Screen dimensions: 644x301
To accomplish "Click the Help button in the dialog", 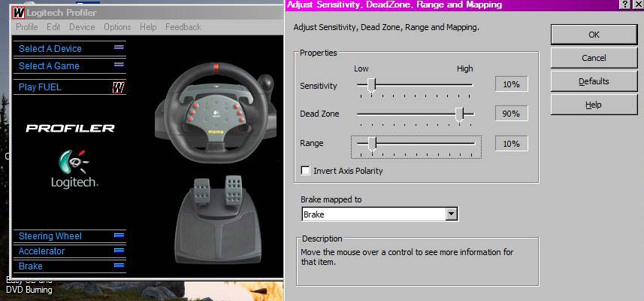I will coord(594,105).
